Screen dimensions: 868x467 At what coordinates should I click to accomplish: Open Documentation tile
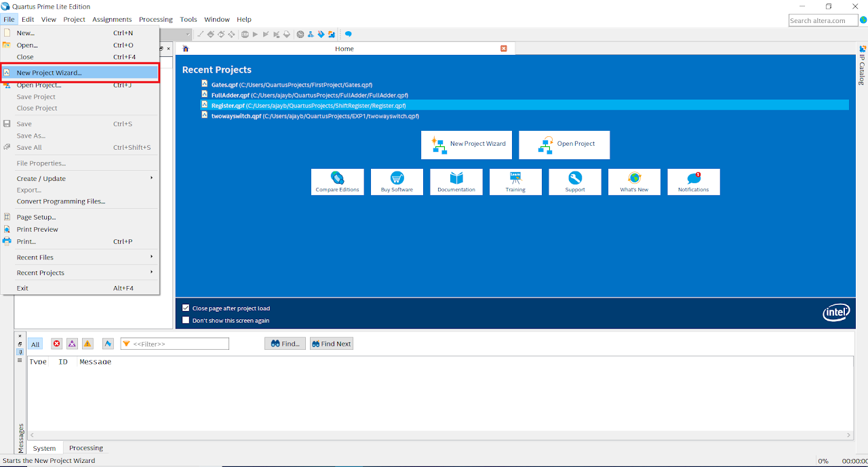(x=456, y=182)
